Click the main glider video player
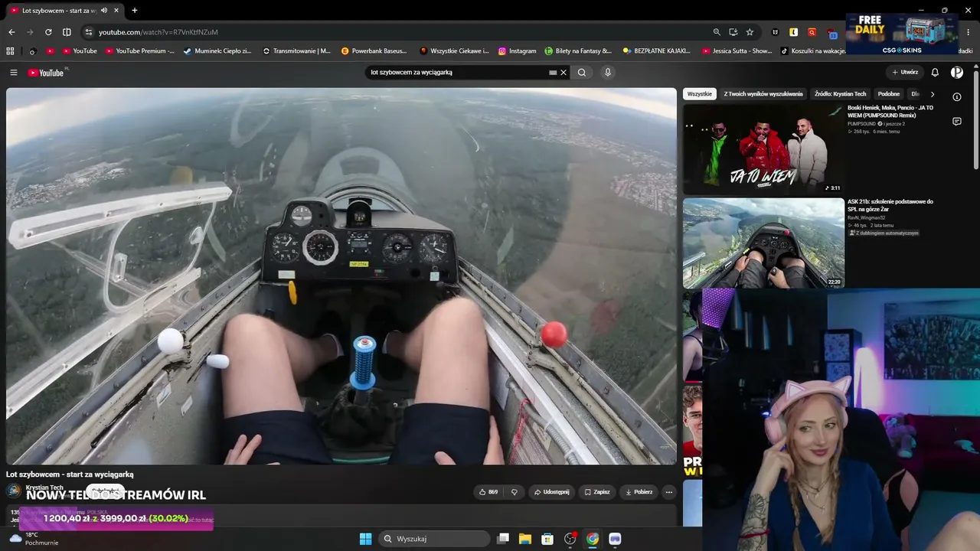980x551 pixels. (x=341, y=276)
